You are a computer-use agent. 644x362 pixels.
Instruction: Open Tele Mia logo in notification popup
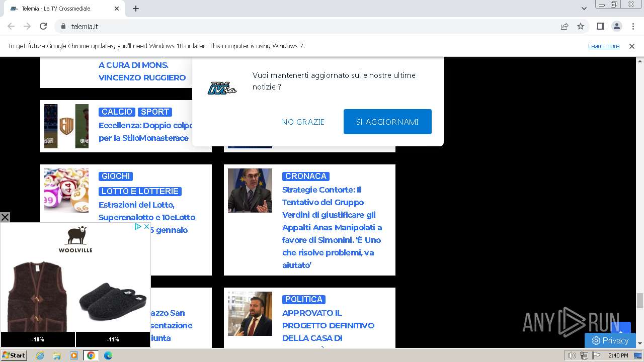click(x=222, y=88)
